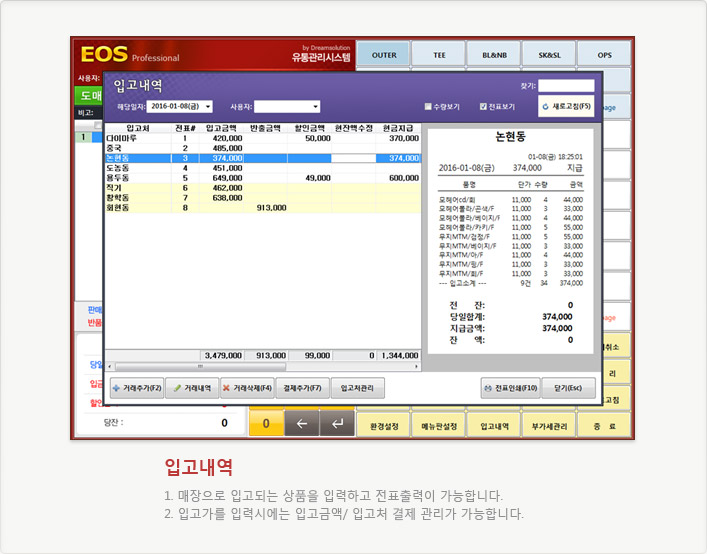Click the plus icon on 거래추가(F2)
Screen dimensions: 707x554
point(116,388)
